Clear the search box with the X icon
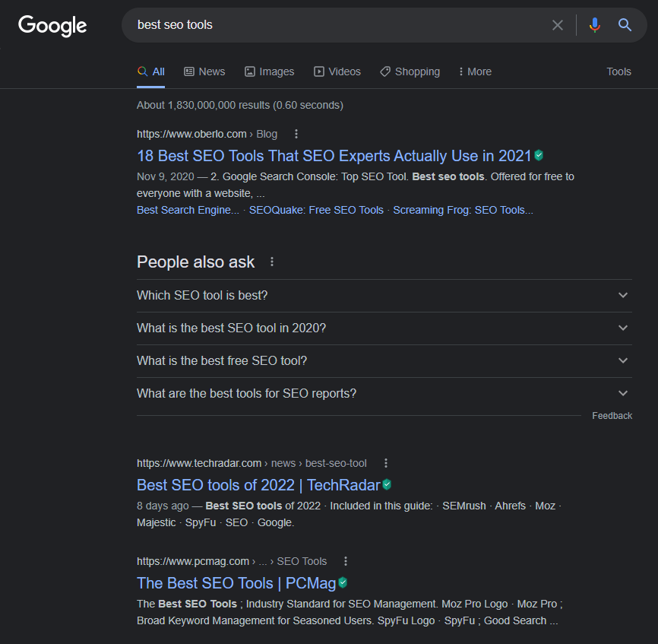 tap(557, 25)
